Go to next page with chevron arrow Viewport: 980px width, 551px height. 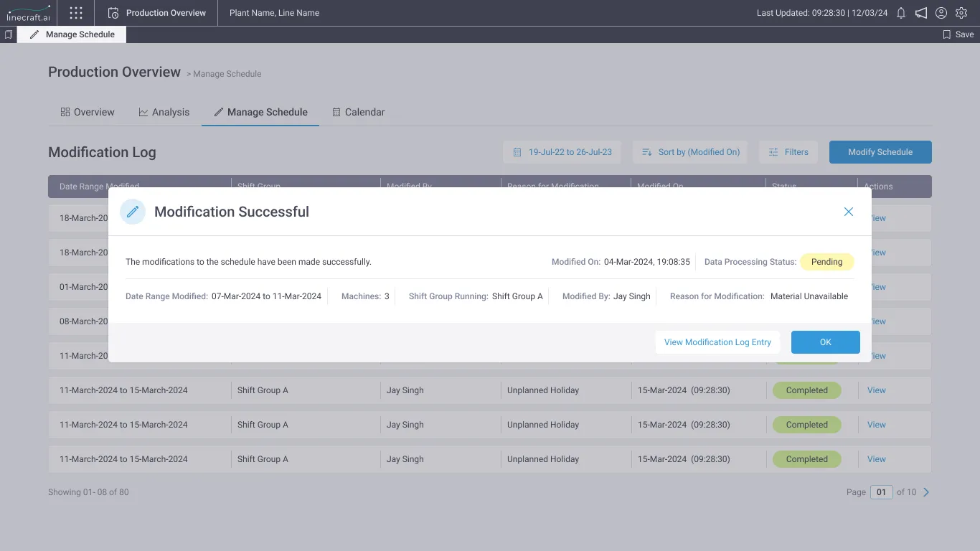coord(926,492)
